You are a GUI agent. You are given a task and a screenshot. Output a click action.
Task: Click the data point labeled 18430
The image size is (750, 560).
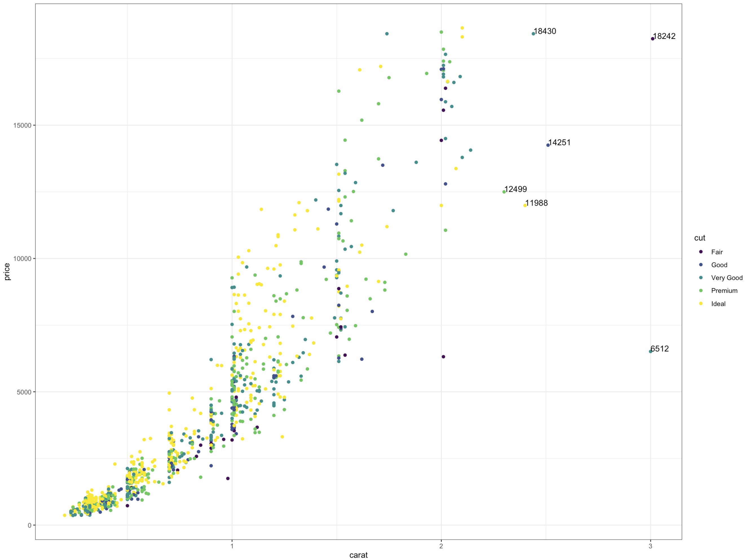[x=533, y=34]
